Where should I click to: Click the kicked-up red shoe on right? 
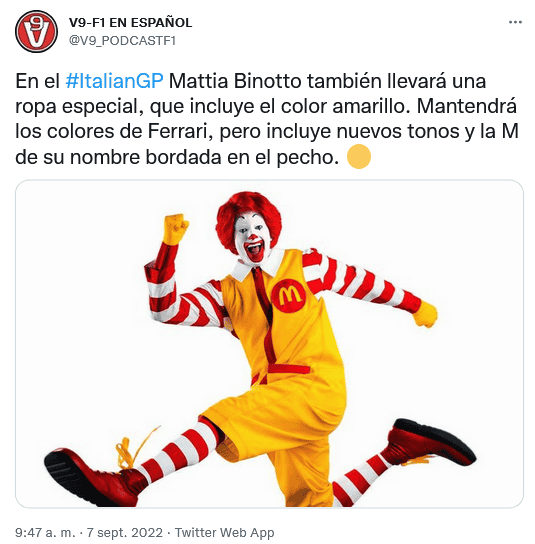coord(430,442)
